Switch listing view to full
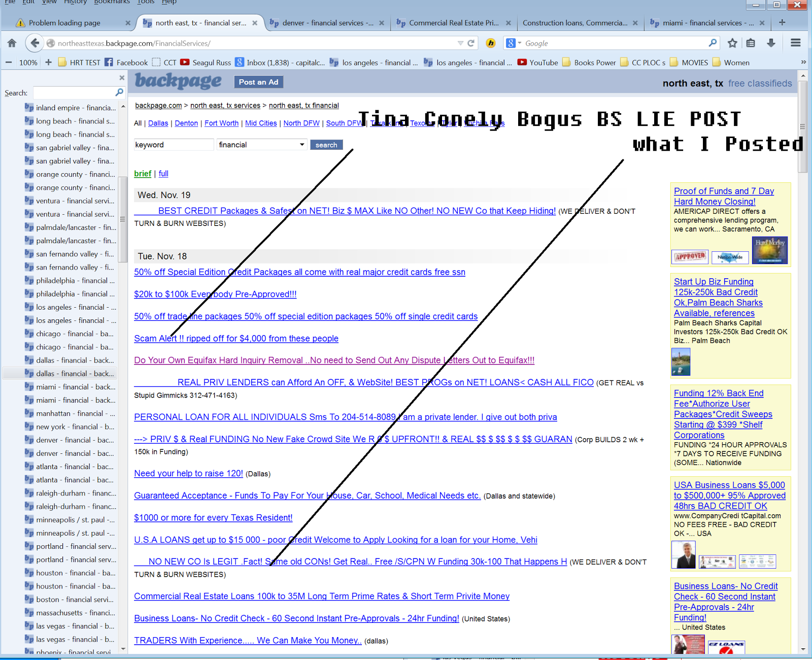 tap(163, 174)
